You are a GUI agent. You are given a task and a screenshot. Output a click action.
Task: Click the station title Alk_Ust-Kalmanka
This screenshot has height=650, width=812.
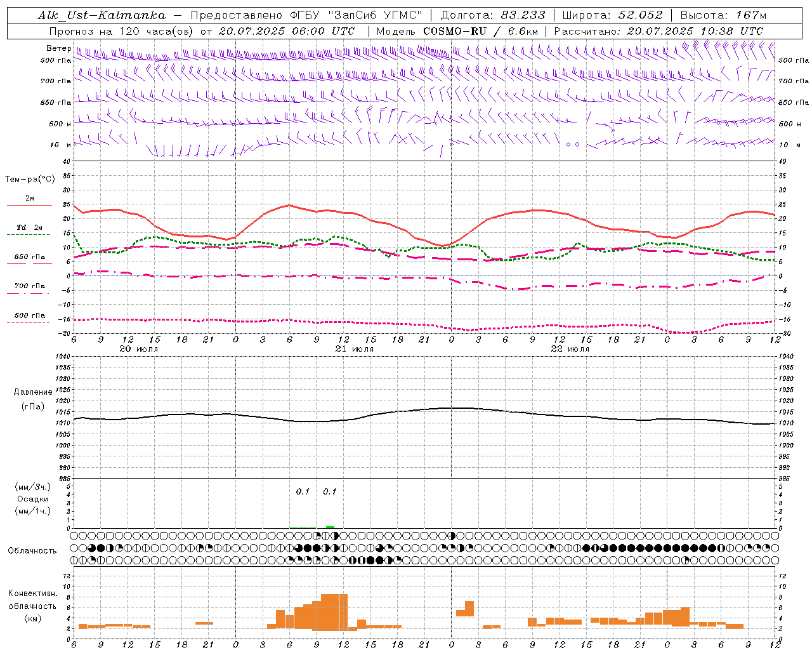point(101,15)
